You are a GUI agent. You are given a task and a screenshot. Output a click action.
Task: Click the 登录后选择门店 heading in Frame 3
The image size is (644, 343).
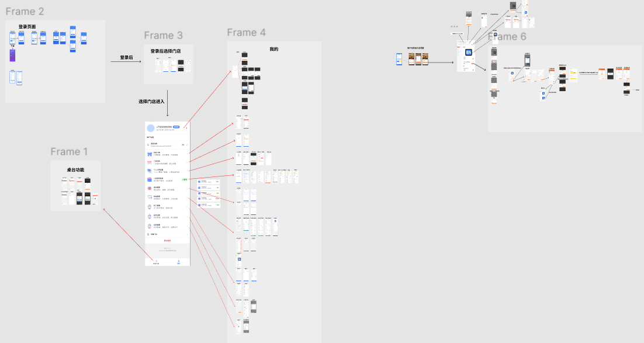pos(165,51)
